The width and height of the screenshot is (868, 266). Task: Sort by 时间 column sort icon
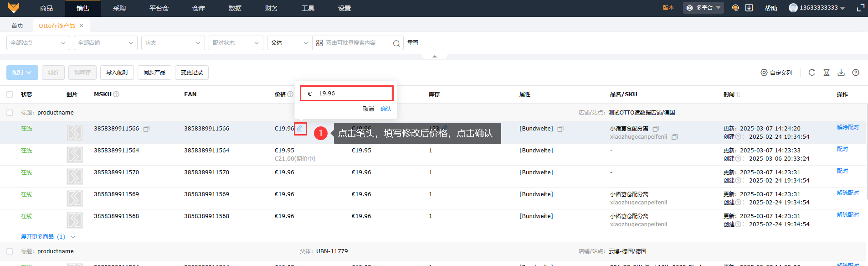tap(738, 94)
